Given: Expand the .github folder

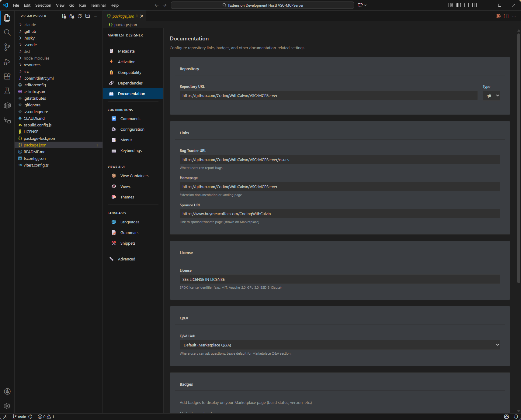Looking at the screenshot, I should point(58,31).
